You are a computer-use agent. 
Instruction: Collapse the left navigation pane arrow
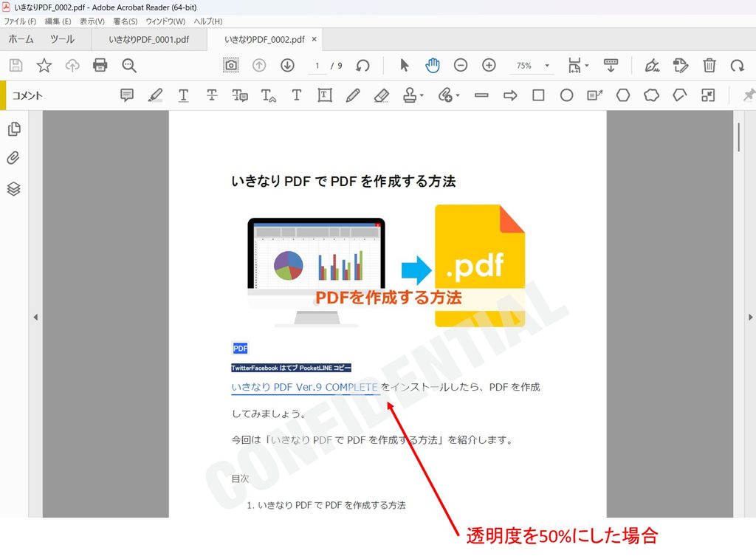click(x=35, y=317)
